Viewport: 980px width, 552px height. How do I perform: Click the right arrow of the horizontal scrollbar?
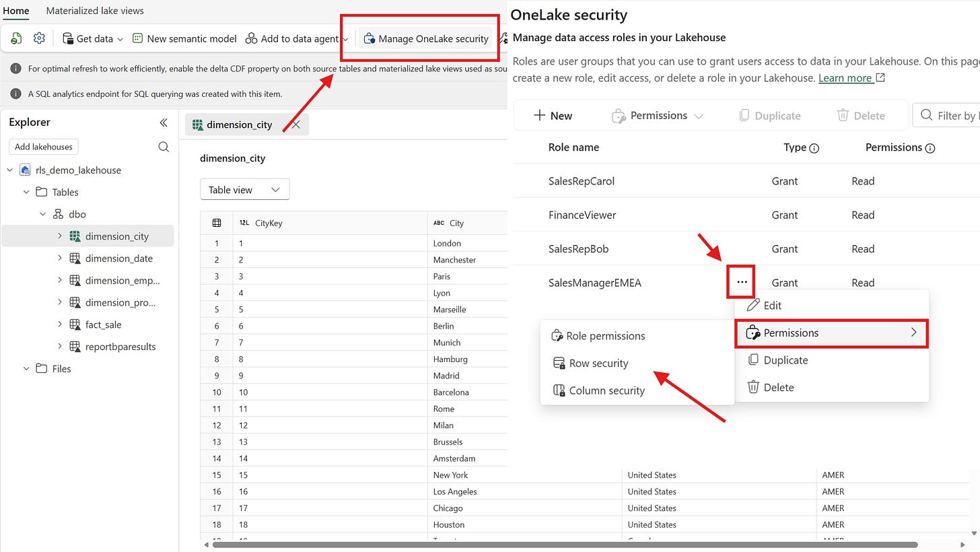click(963, 545)
